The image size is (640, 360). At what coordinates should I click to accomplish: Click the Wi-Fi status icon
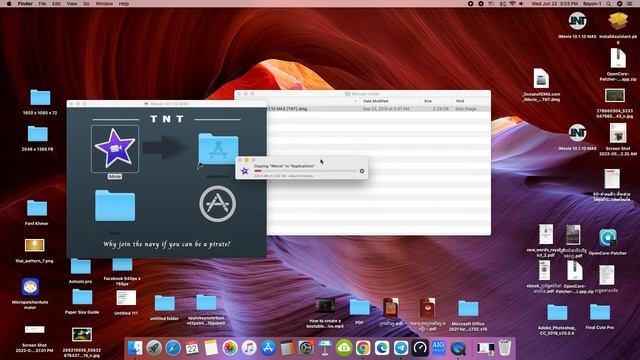(x=512, y=4)
